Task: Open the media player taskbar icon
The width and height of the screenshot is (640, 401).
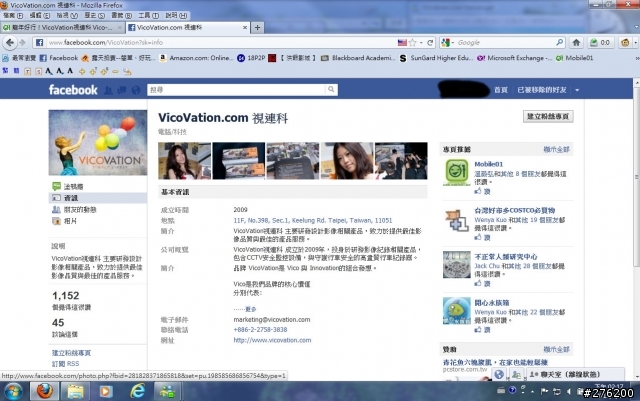Action: click(x=106, y=391)
